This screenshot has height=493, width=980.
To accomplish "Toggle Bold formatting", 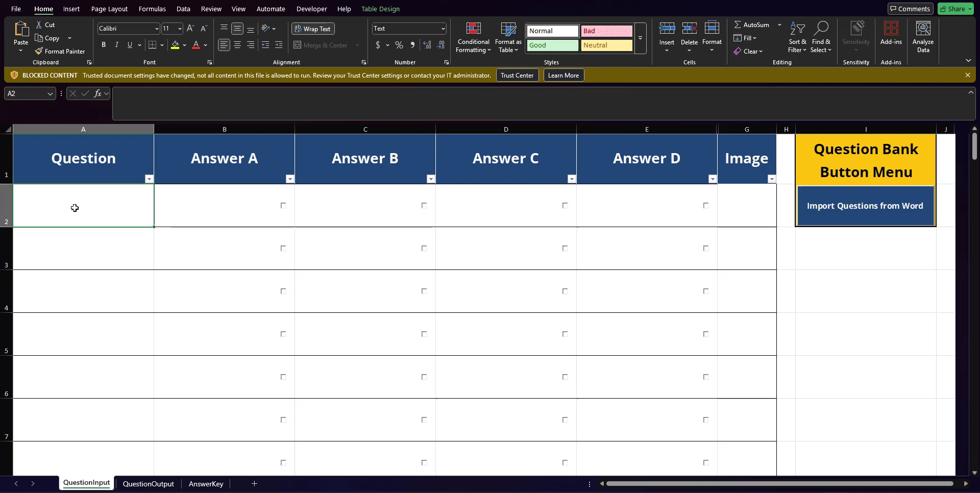I will tap(104, 45).
